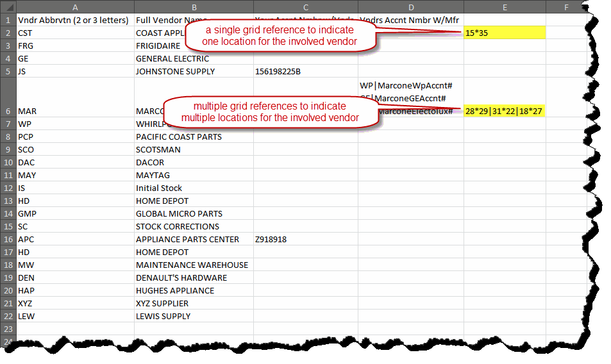
Task: Select column A header
Action: point(75,7)
